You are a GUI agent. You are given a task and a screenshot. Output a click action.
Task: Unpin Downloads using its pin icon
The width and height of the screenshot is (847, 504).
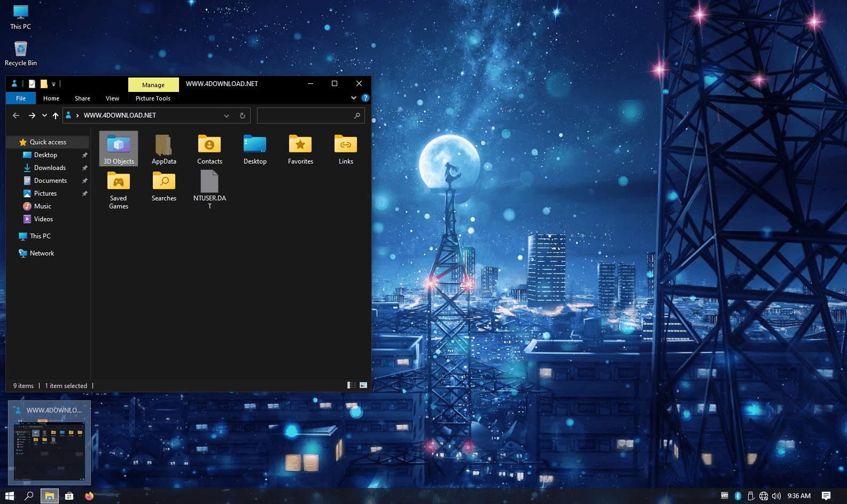pyautogui.click(x=84, y=168)
